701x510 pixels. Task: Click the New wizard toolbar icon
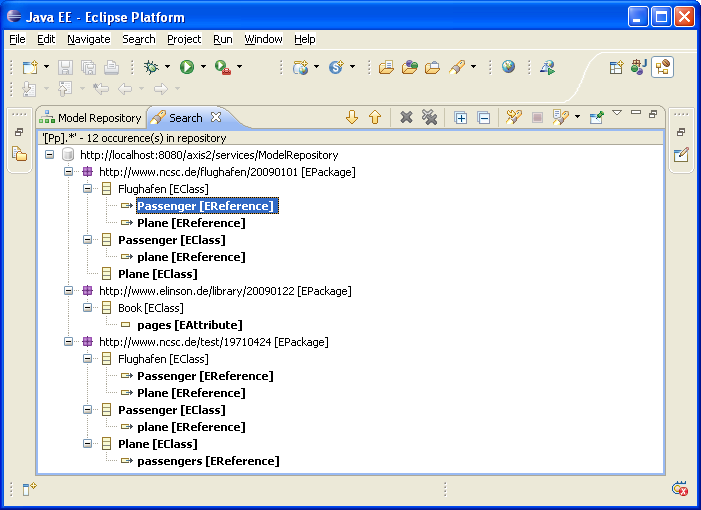coord(30,67)
